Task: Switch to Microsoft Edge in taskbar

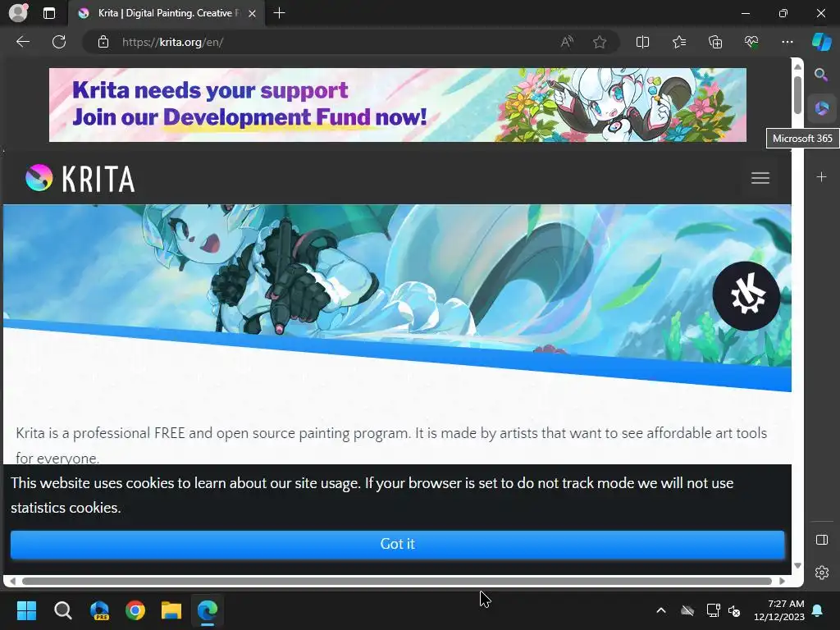Action: coord(208,610)
